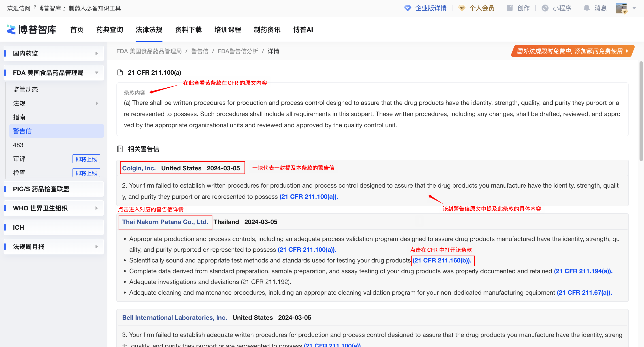Click the 创作 top bar link
Screen dimensions: 644x347
[523, 8]
